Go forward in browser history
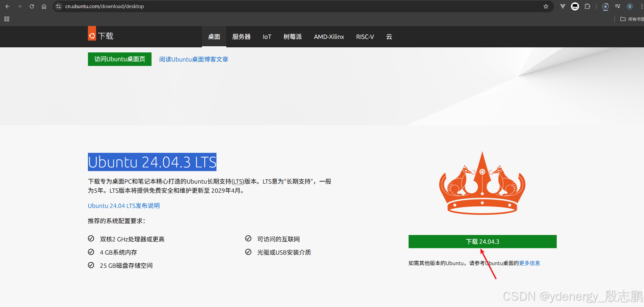 click(20, 6)
